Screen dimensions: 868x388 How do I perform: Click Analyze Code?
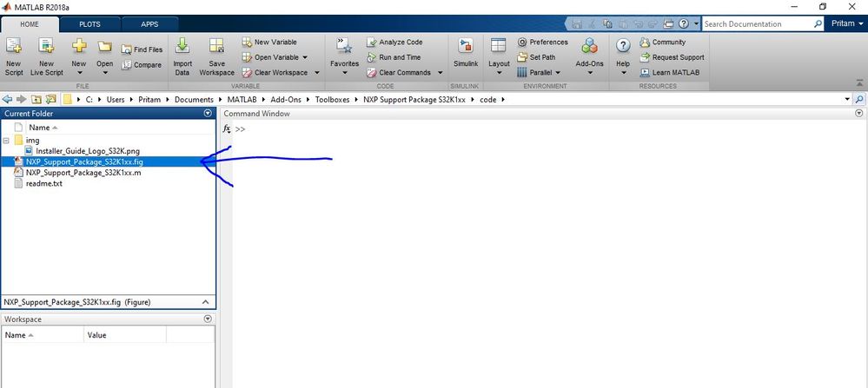[x=394, y=42]
